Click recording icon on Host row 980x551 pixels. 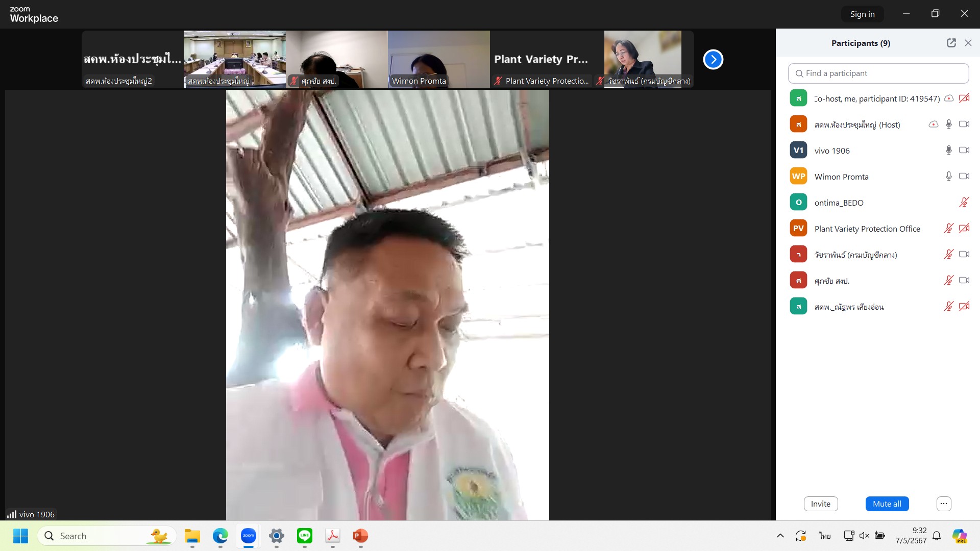click(934, 124)
